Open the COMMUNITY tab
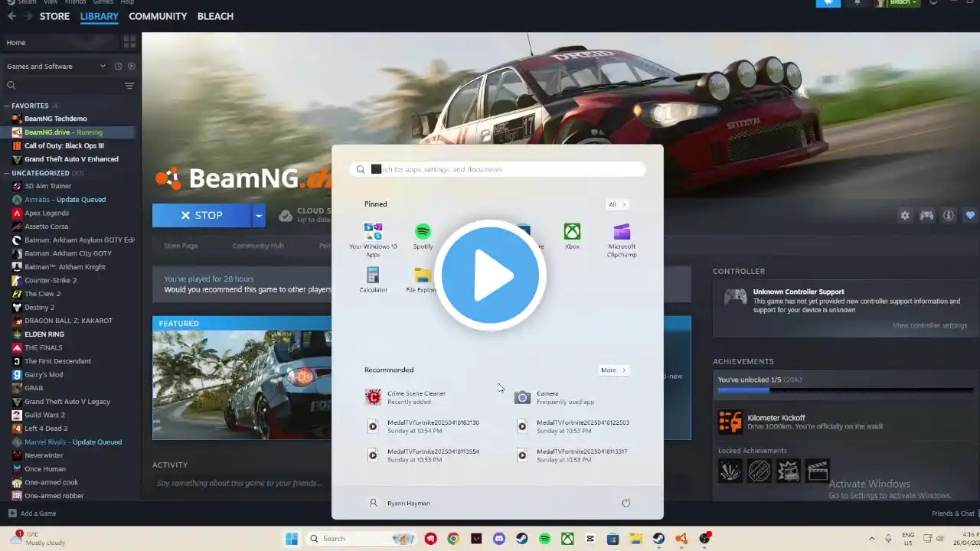980x551 pixels. point(158,16)
